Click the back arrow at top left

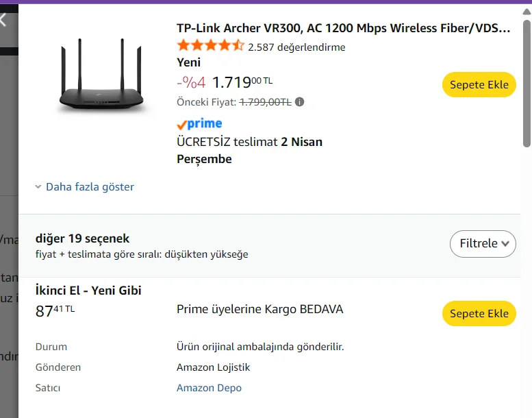pyautogui.click(x=3, y=20)
